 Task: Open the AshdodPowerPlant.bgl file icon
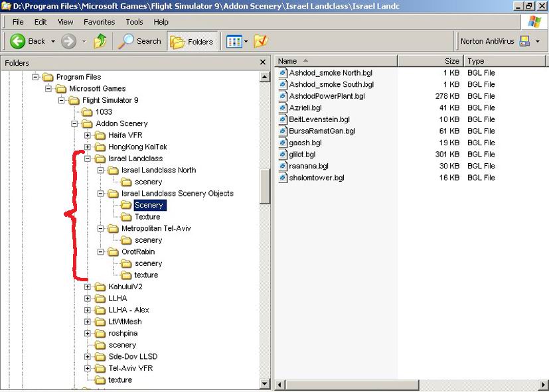(x=283, y=96)
